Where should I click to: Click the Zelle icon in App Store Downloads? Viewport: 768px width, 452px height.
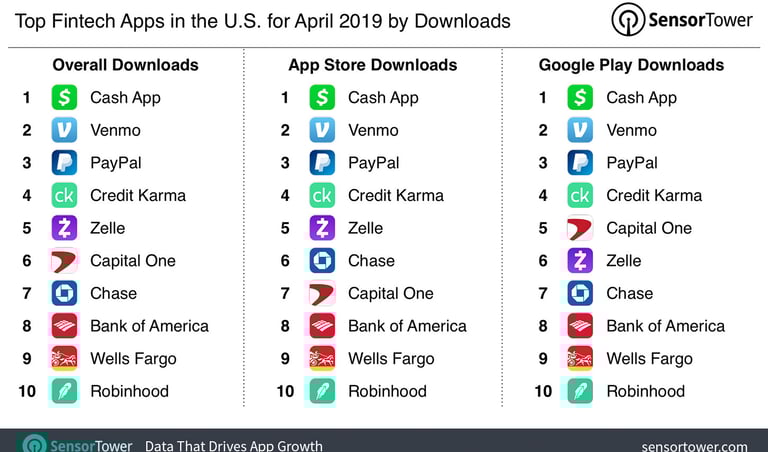pyautogui.click(x=322, y=228)
